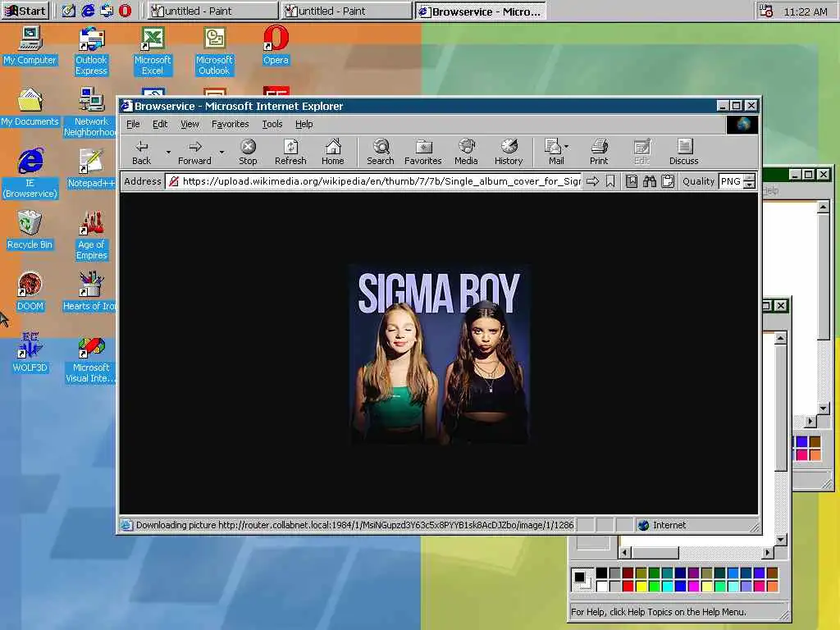
Task: Select the Opera desktop shortcut
Action: pyautogui.click(x=276, y=46)
